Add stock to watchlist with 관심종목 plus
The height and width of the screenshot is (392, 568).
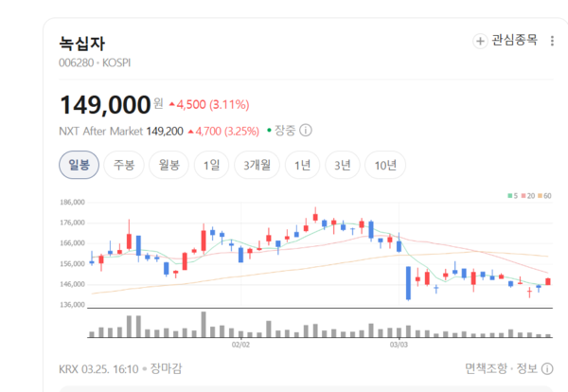click(x=506, y=41)
